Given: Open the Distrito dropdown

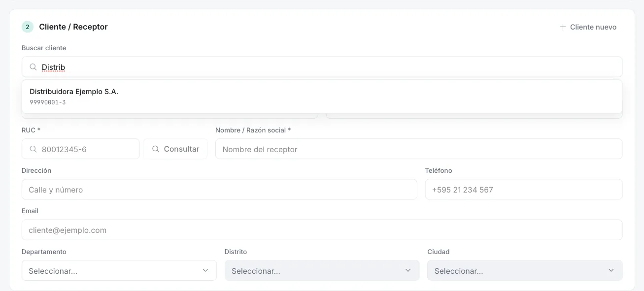Looking at the screenshot, I should pos(322,270).
